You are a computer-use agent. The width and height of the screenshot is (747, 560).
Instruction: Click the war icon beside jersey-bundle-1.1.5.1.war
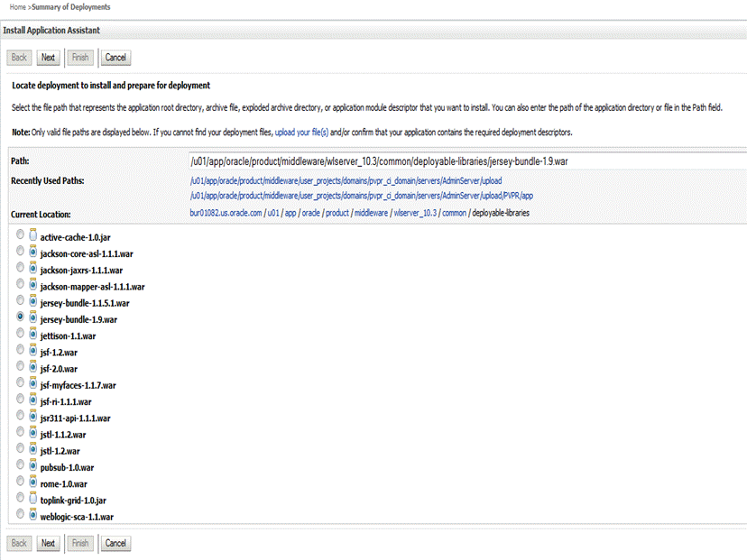[x=32, y=300]
